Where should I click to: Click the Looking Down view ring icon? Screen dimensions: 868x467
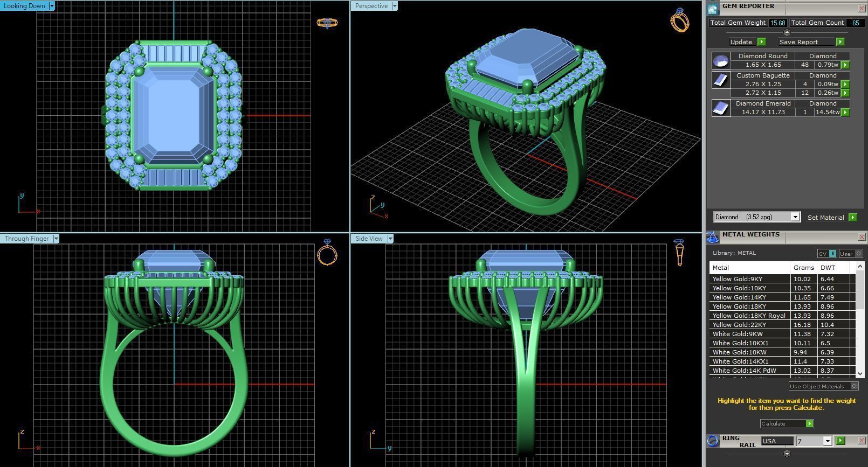pyautogui.click(x=327, y=23)
